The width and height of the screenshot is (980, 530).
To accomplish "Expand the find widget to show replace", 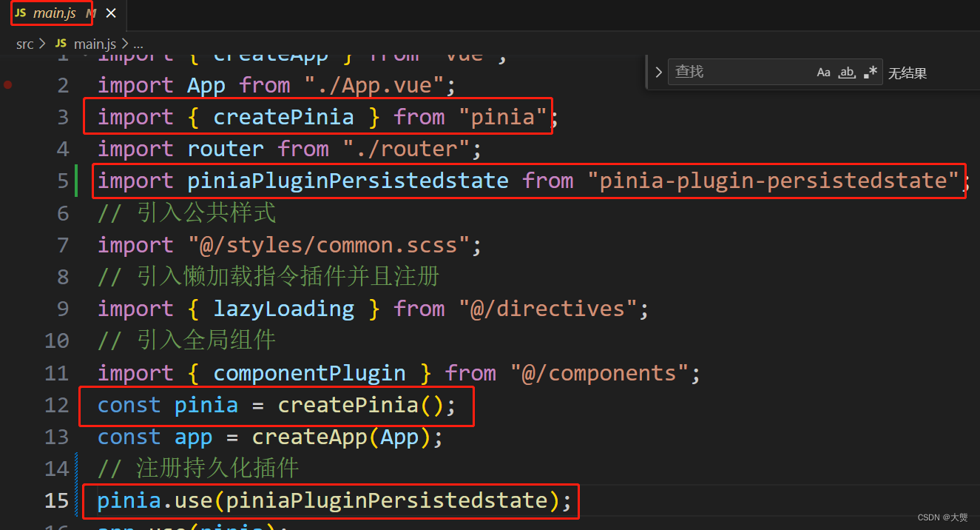I will point(658,72).
